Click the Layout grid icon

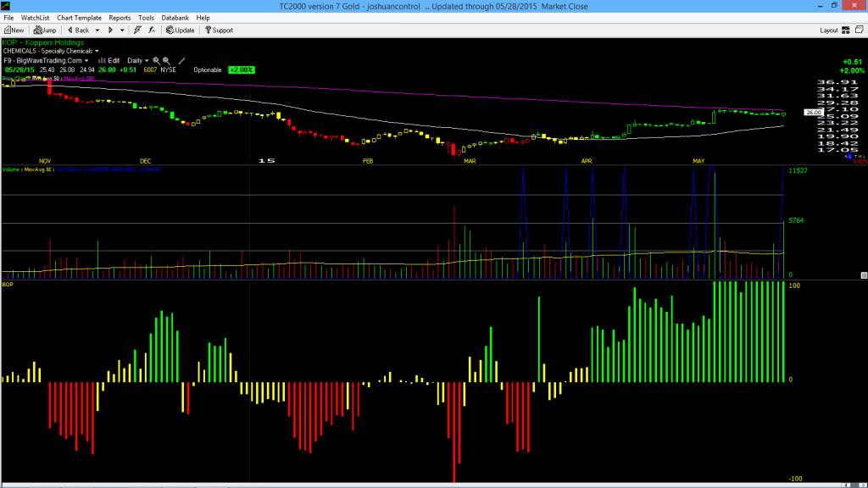coord(846,30)
